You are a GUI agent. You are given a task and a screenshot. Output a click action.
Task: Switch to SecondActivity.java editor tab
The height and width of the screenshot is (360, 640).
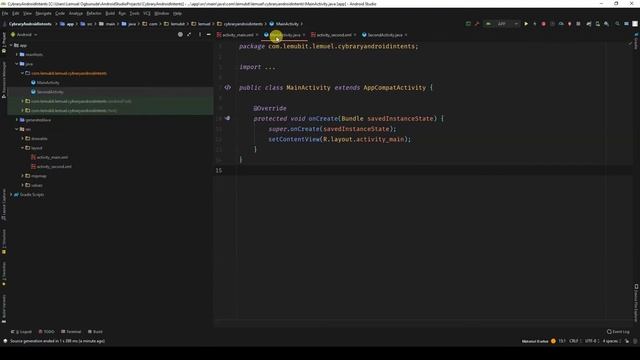click(x=384, y=35)
